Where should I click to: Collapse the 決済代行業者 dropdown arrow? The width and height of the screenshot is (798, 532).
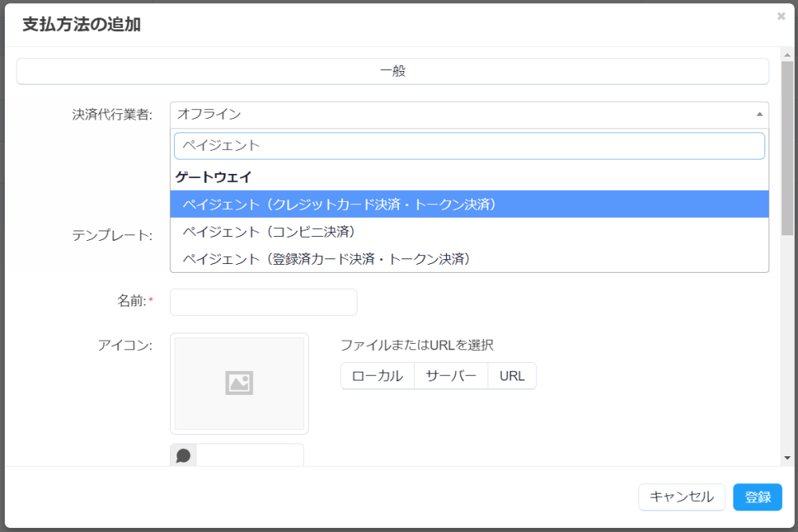[x=759, y=115]
